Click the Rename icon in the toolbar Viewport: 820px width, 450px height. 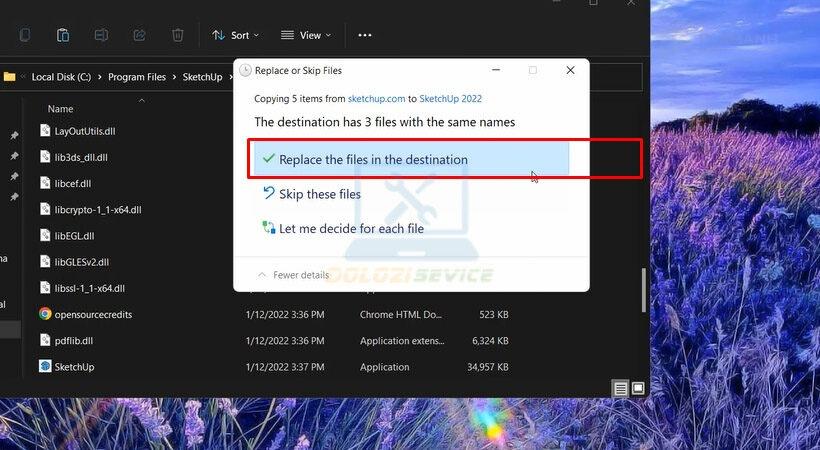(101, 35)
